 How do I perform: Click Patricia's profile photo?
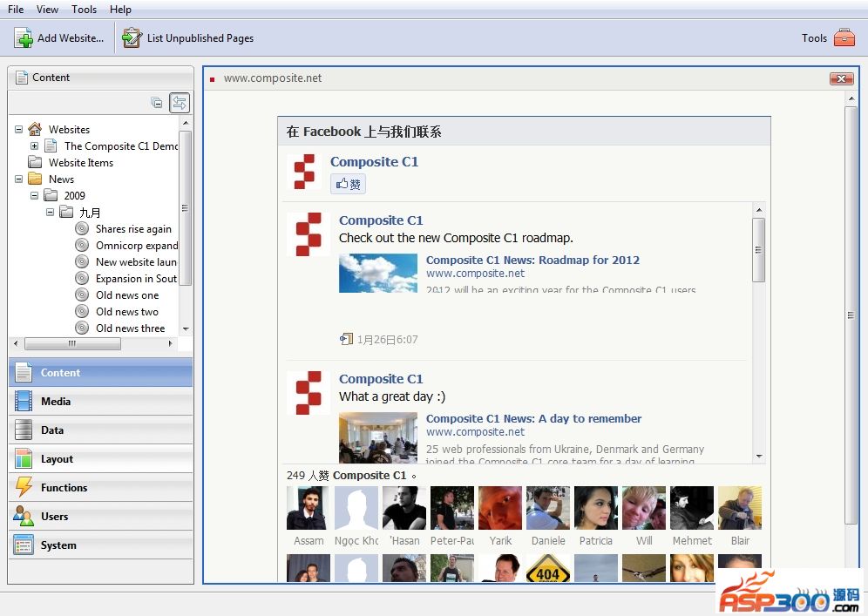(x=595, y=508)
